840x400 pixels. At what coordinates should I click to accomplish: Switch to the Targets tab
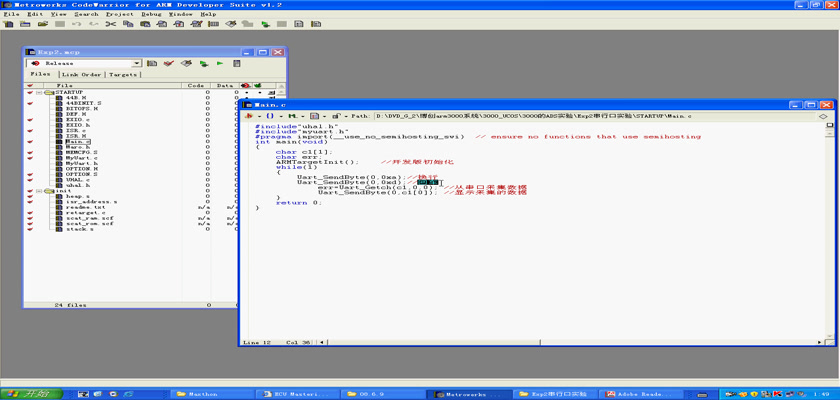click(x=123, y=74)
